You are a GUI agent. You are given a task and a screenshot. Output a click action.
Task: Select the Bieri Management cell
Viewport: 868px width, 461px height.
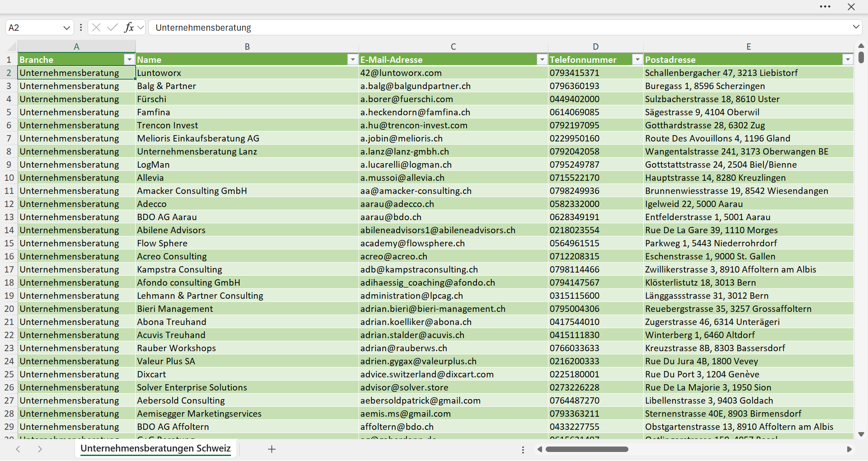tap(247, 309)
